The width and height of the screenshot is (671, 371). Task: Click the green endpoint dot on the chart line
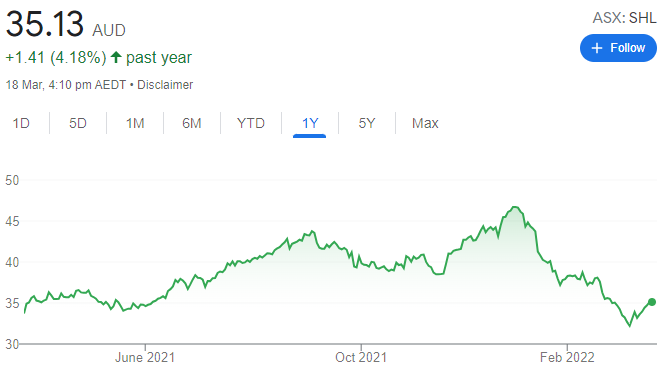[652, 302]
